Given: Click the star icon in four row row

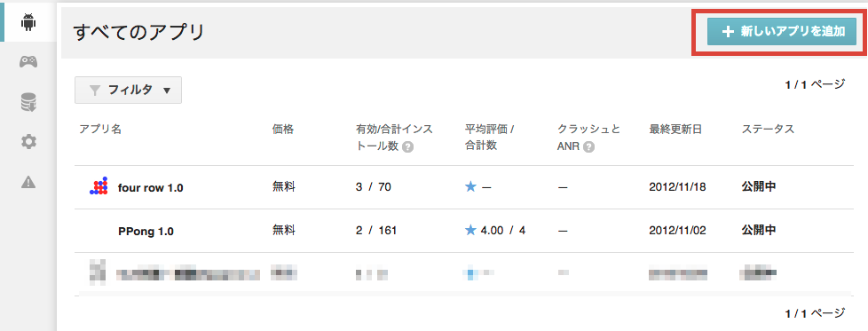Looking at the screenshot, I should point(470,187).
